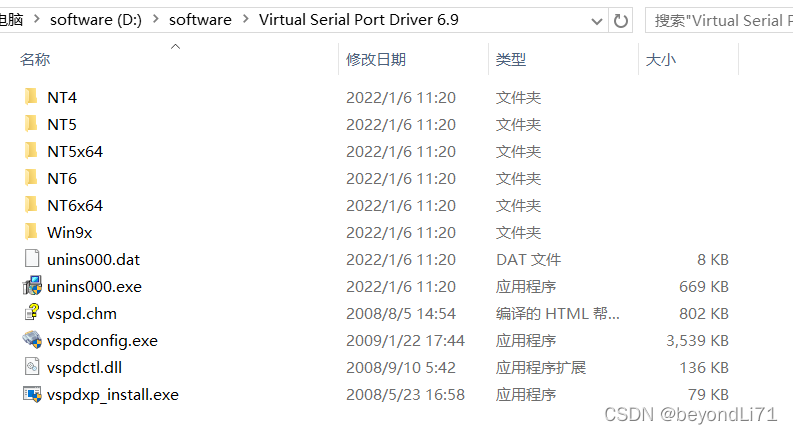793x434 pixels.
Task: Click the vspd.chm help file icon
Action: coord(32,313)
